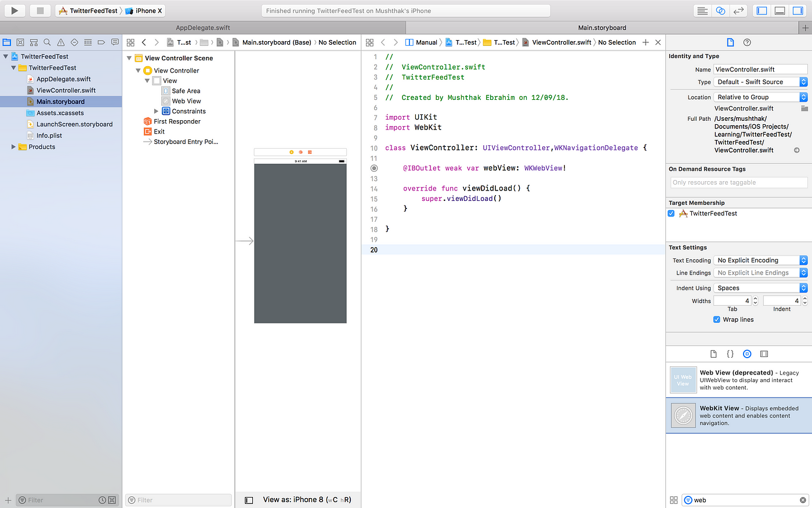Open the Media library

pos(764,354)
